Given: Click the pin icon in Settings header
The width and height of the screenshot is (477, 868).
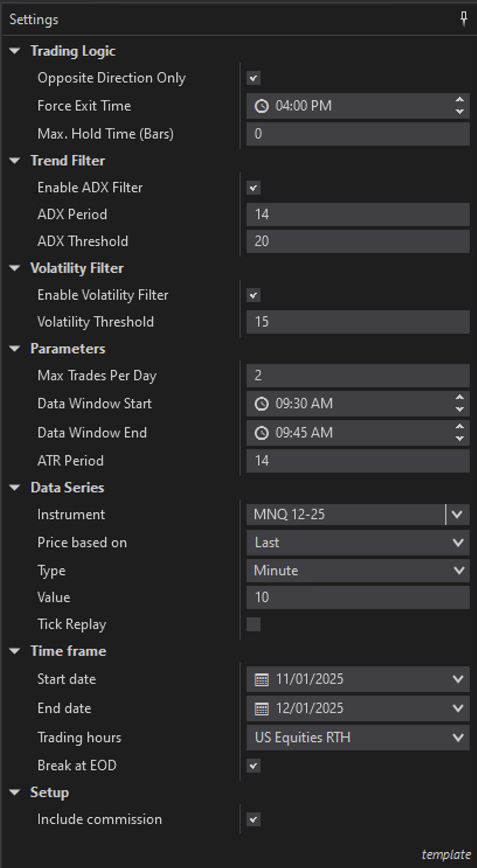Looking at the screenshot, I should (464, 19).
